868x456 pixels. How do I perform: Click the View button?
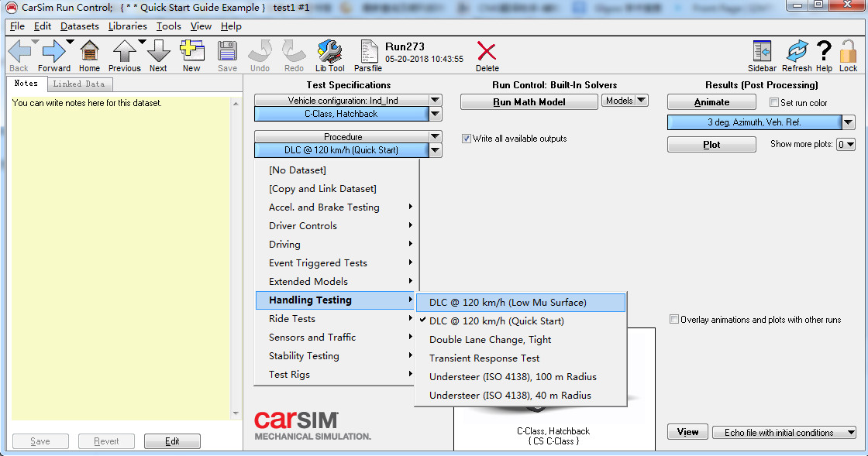click(687, 432)
